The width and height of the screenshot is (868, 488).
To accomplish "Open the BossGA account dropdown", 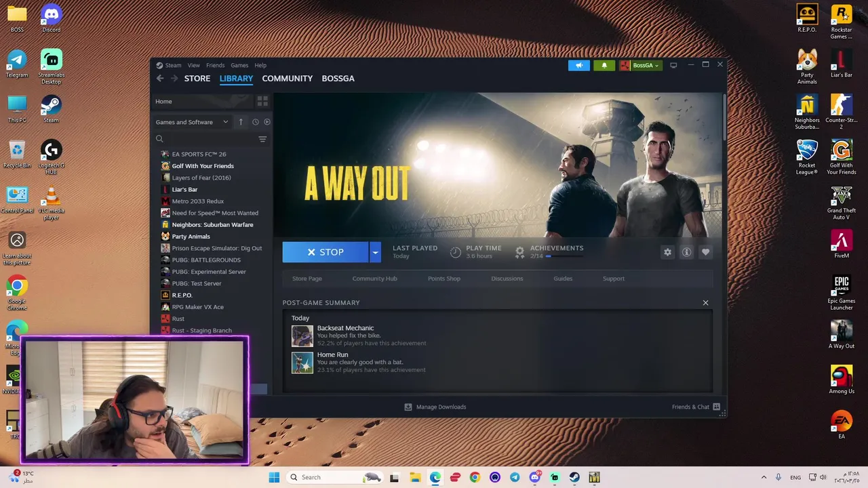I will [x=640, y=65].
